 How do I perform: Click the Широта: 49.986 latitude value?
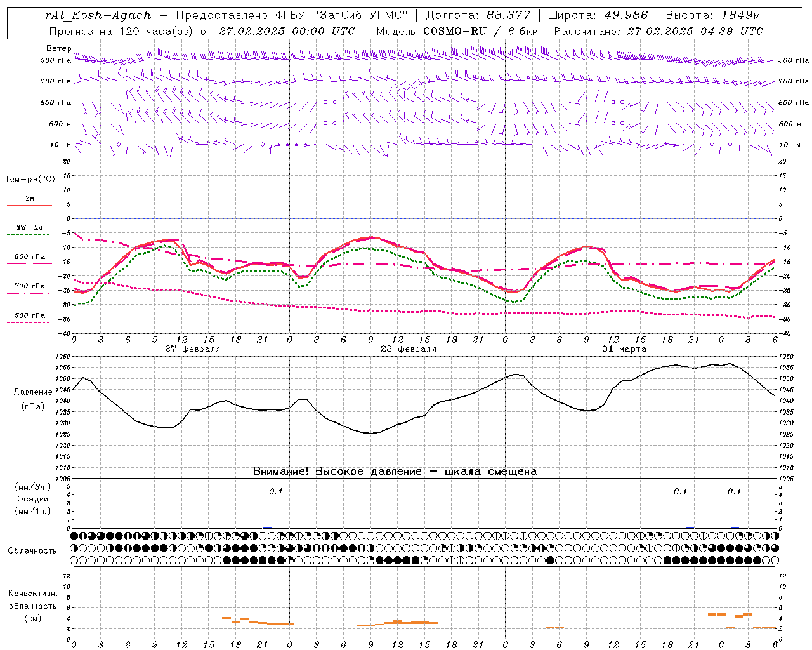[598, 16]
